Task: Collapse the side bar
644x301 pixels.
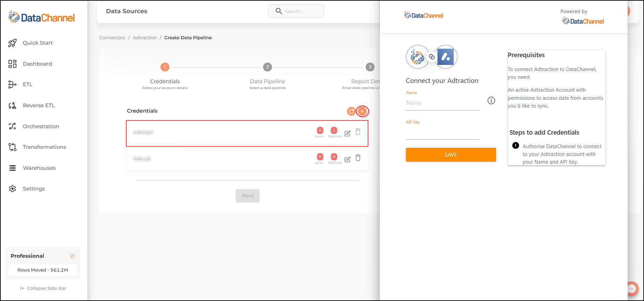Action: coord(43,288)
